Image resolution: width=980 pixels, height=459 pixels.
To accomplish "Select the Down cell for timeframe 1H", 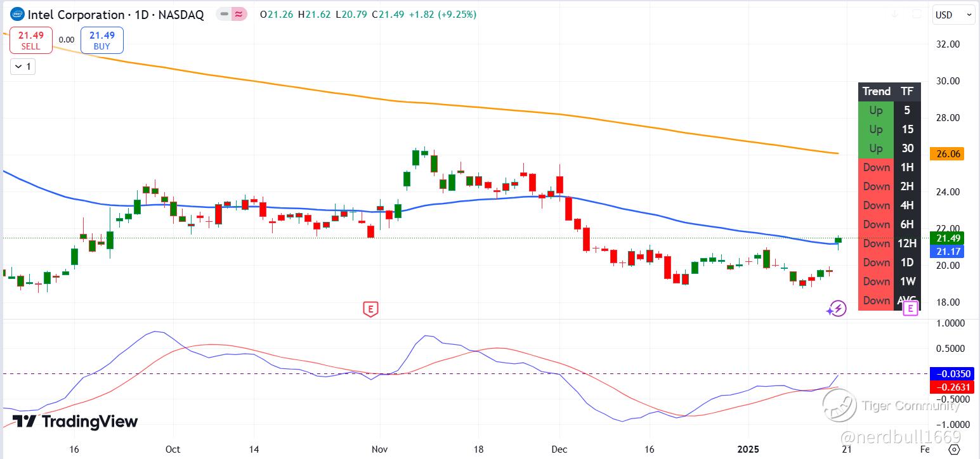I will (x=876, y=167).
